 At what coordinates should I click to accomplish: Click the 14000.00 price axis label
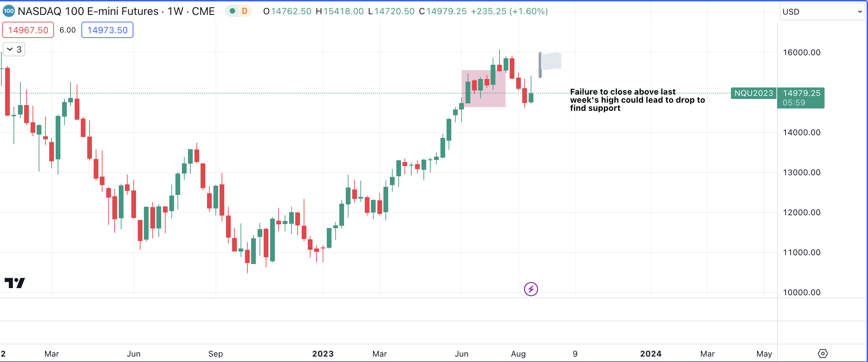click(801, 133)
